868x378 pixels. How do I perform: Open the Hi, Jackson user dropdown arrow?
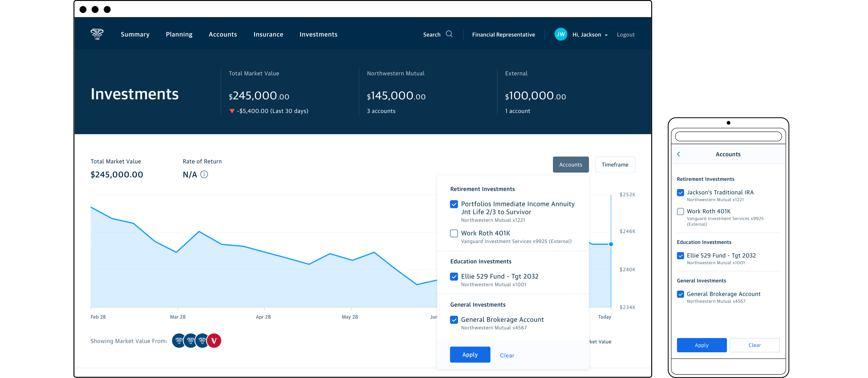point(606,35)
